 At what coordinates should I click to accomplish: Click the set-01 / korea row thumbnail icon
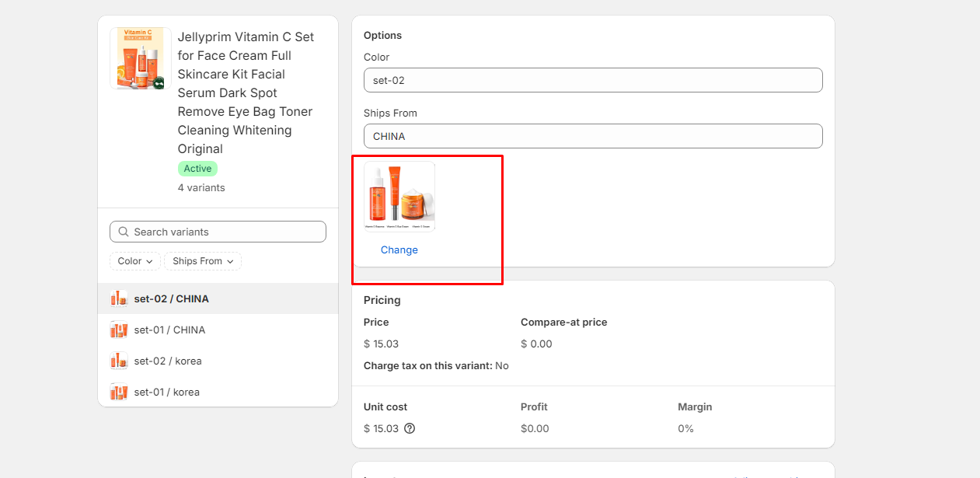tap(119, 392)
